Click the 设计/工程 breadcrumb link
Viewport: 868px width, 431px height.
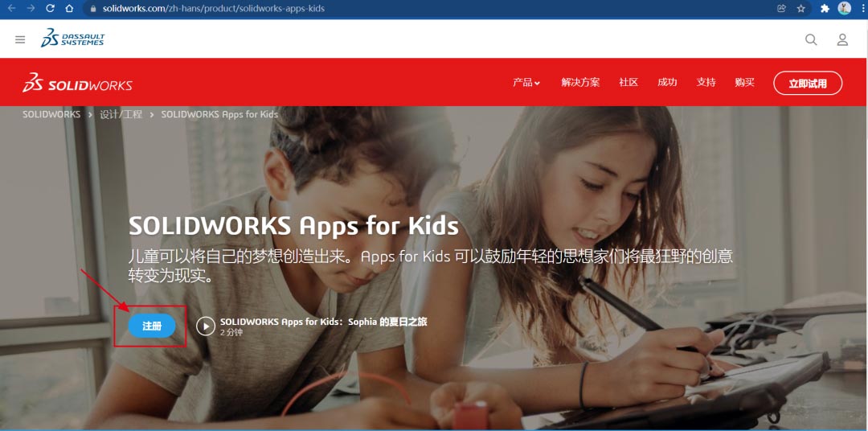point(121,114)
